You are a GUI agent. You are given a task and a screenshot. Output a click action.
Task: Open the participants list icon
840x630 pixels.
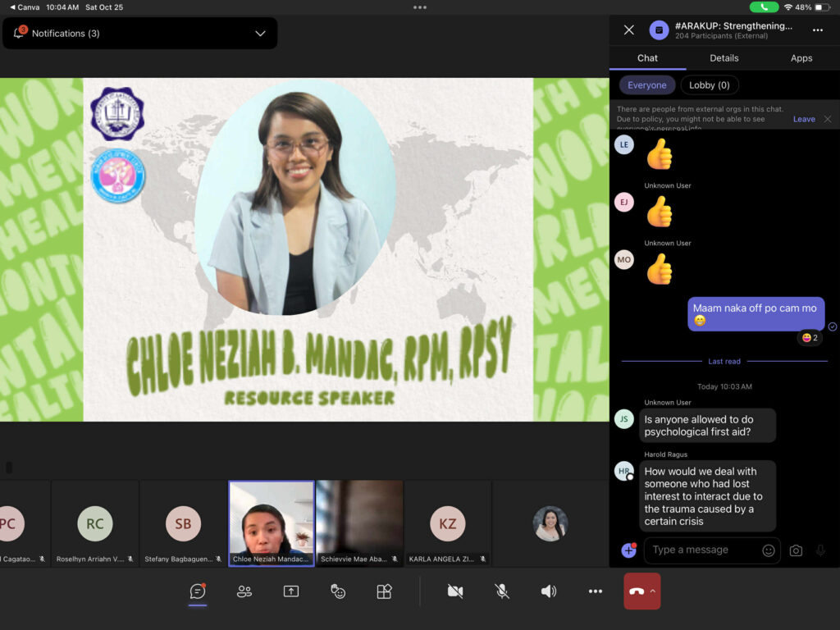244,591
